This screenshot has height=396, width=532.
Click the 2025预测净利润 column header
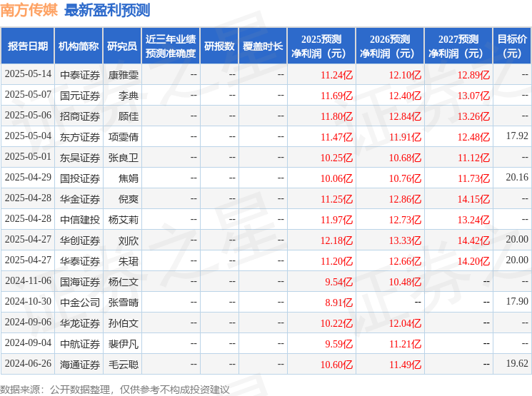pos(321,46)
